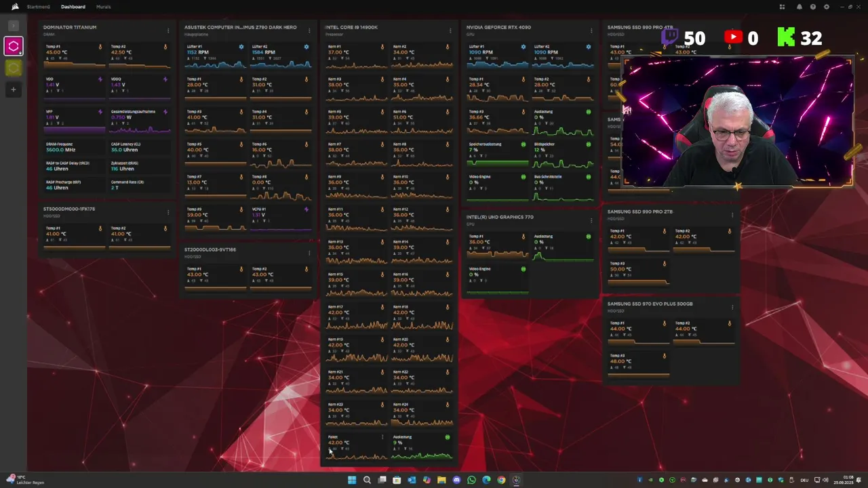Switch to the Startmenü tab
868x488 pixels.
(x=38, y=7)
